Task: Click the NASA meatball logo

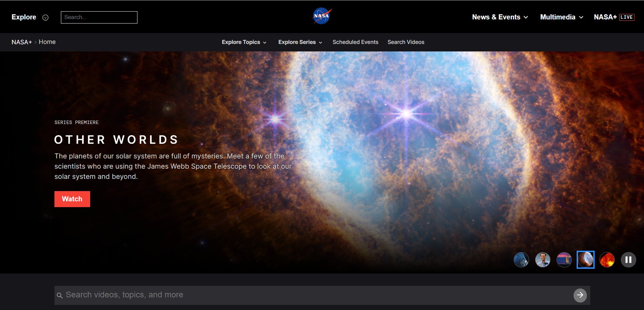Action: [321, 15]
